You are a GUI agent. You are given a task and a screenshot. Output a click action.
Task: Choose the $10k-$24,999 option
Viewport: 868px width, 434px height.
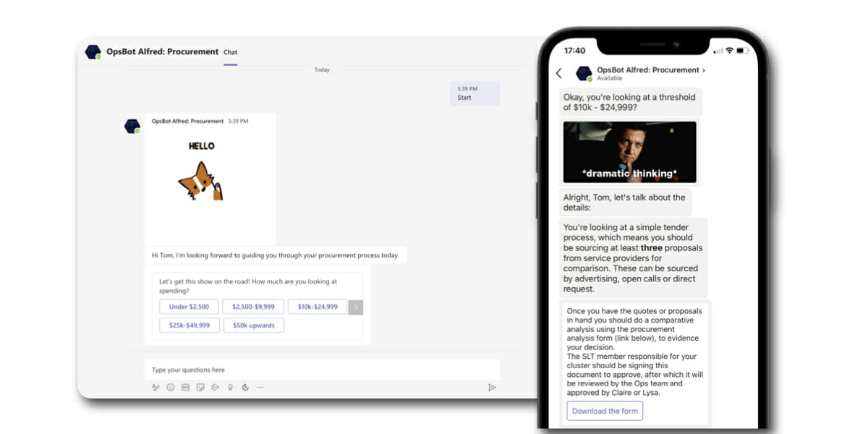click(318, 307)
